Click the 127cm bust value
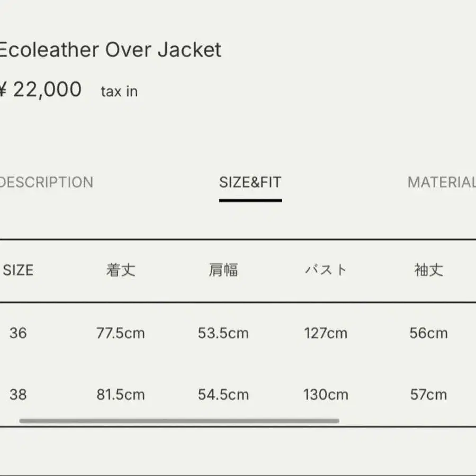The image size is (476, 476). [x=326, y=333]
